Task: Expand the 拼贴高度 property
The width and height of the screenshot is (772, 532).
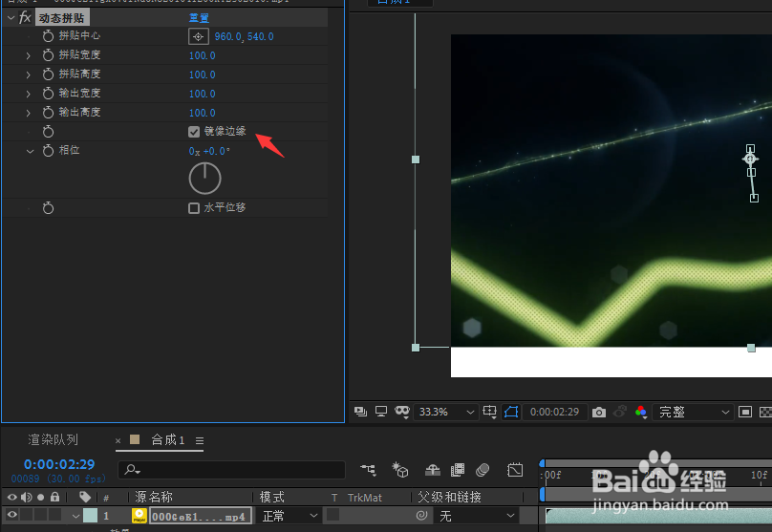Action: [x=29, y=74]
